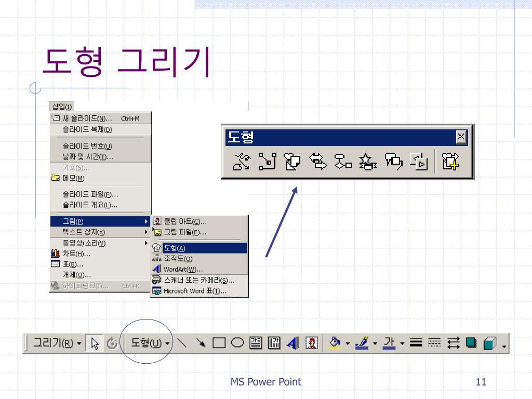The height and width of the screenshot is (399, 532).
Task: Expand the 텍스트 상자(X) submenu
Action: click(x=100, y=232)
